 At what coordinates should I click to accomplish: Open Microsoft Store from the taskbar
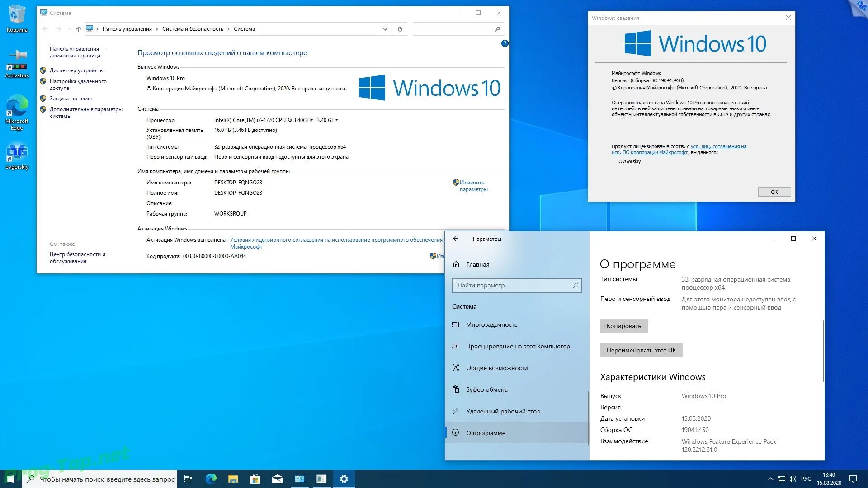click(255, 479)
